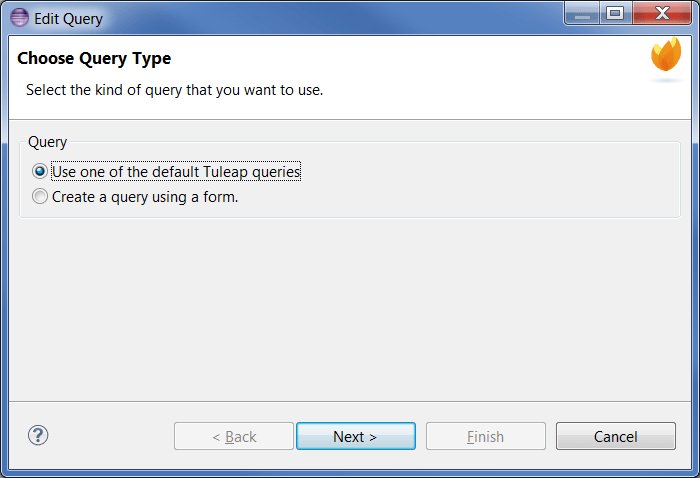The image size is (700, 478).
Task: Click the empty space right of the radio options
Action: [500, 185]
